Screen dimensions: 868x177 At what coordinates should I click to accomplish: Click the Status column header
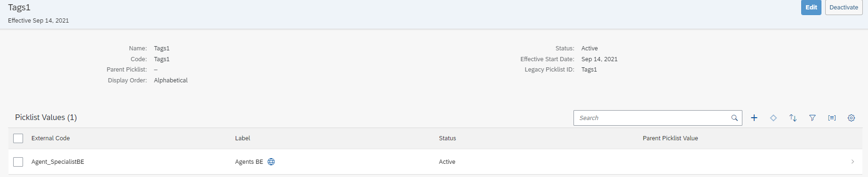(447, 138)
